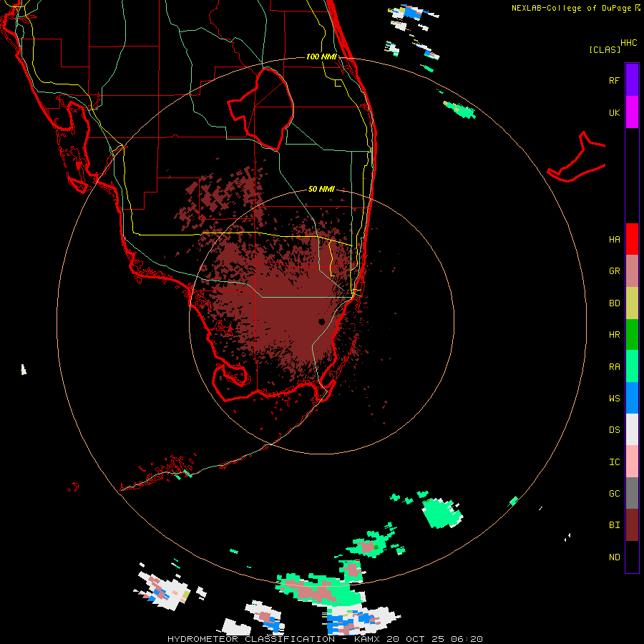Click the dark green HR swatch
Image resolution: width=644 pixels, height=644 pixels.
click(632, 335)
